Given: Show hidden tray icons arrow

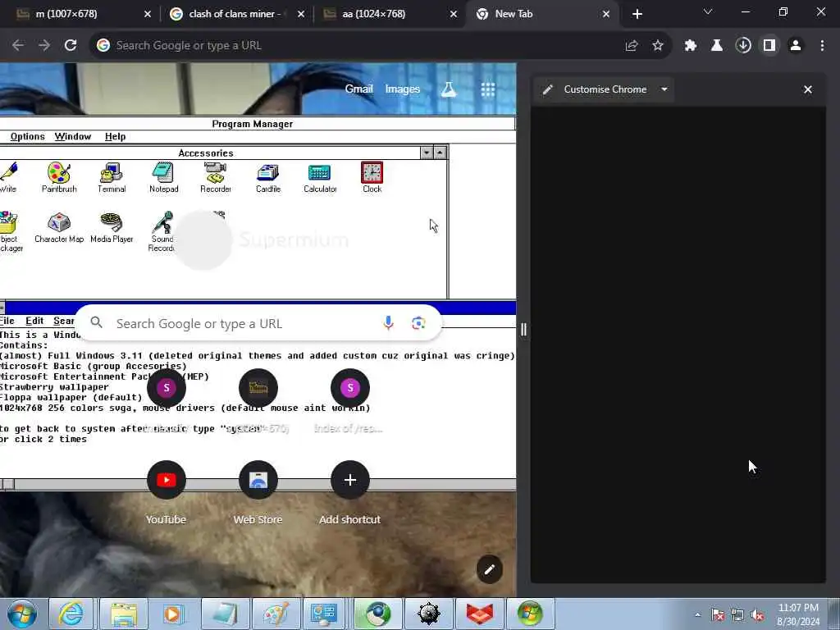Looking at the screenshot, I should 697,615.
